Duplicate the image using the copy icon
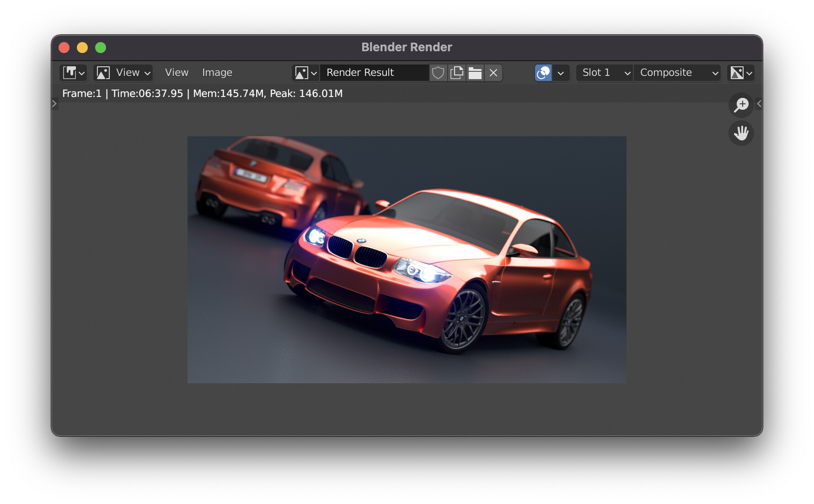 click(x=456, y=73)
